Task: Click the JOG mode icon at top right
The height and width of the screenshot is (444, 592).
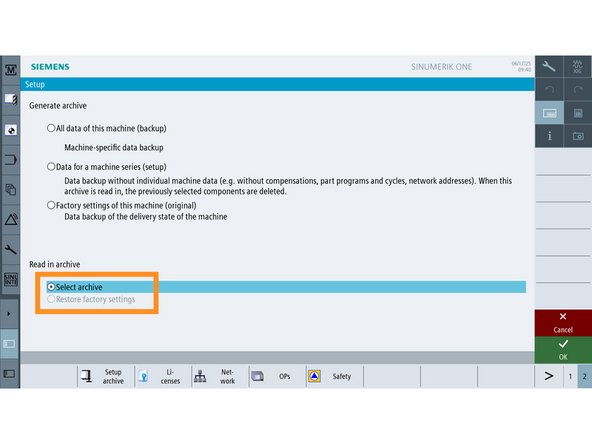Action: tap(578, 67)
